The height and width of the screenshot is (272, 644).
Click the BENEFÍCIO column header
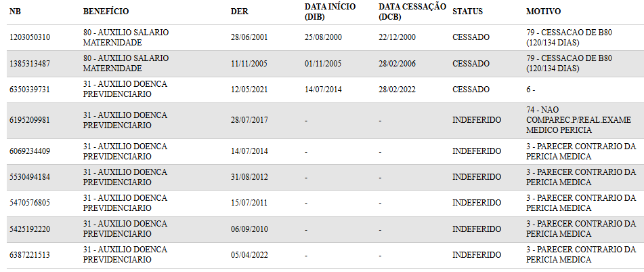[x=106, y=12]
